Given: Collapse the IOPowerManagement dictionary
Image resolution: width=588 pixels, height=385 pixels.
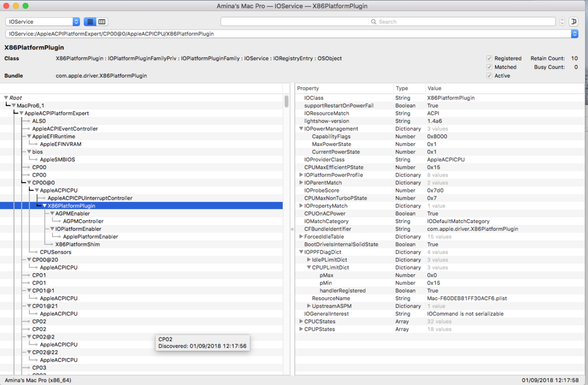Looking at the screenshot, I should (x=301, y=129).
